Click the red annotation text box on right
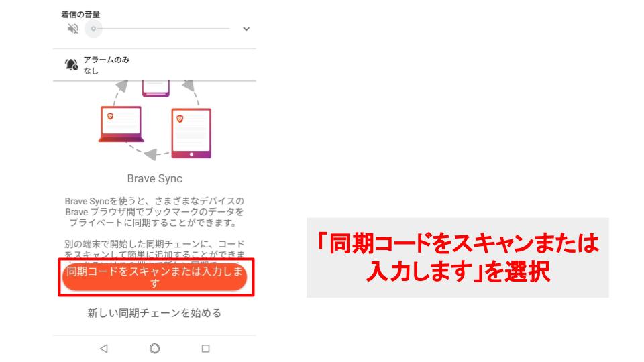The height and width of the screenshot is (362, 644). [x=458, y=257]
